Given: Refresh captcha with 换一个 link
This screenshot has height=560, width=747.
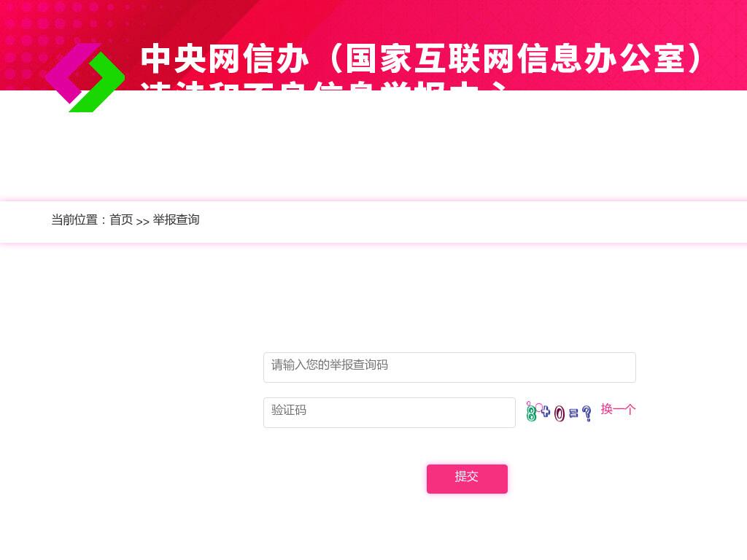Looking at the screenshot, I should (618, 409).
